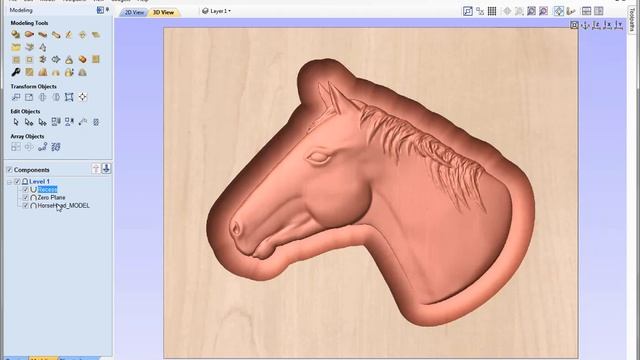Select the Create Shape from vectors tool
The image size is (640, 360).
[x=16, y=35]
